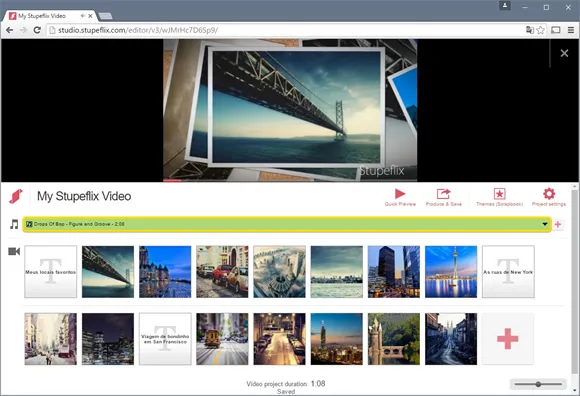Select the night city skyline thumbnail

tap(108, 339)
